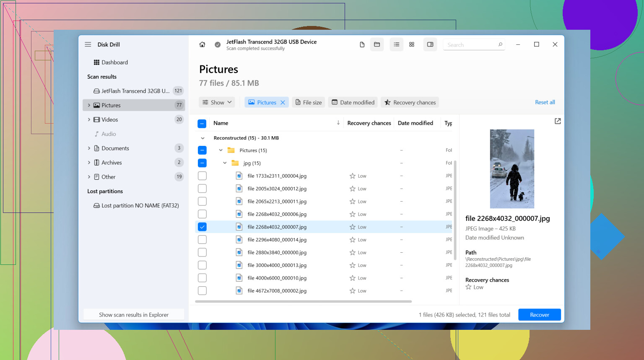Select the list view layout icon
644x360 pixels.
tap(397, 44)
